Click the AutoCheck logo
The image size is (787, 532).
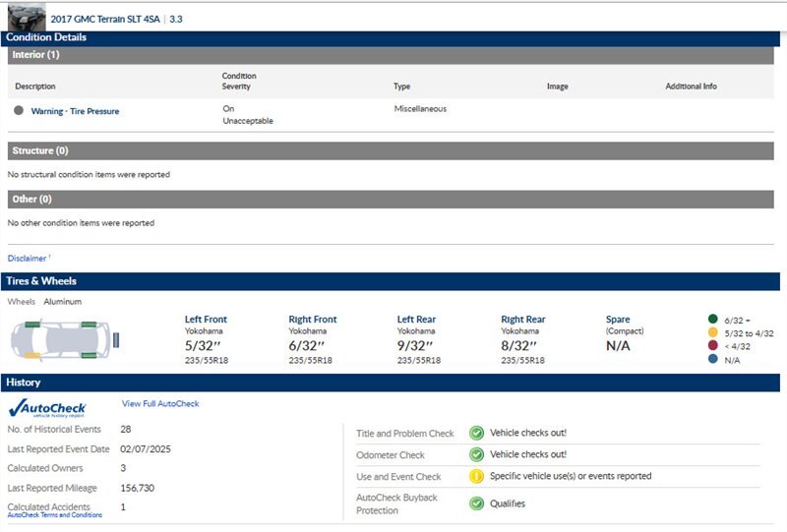(x=47, y=408)
